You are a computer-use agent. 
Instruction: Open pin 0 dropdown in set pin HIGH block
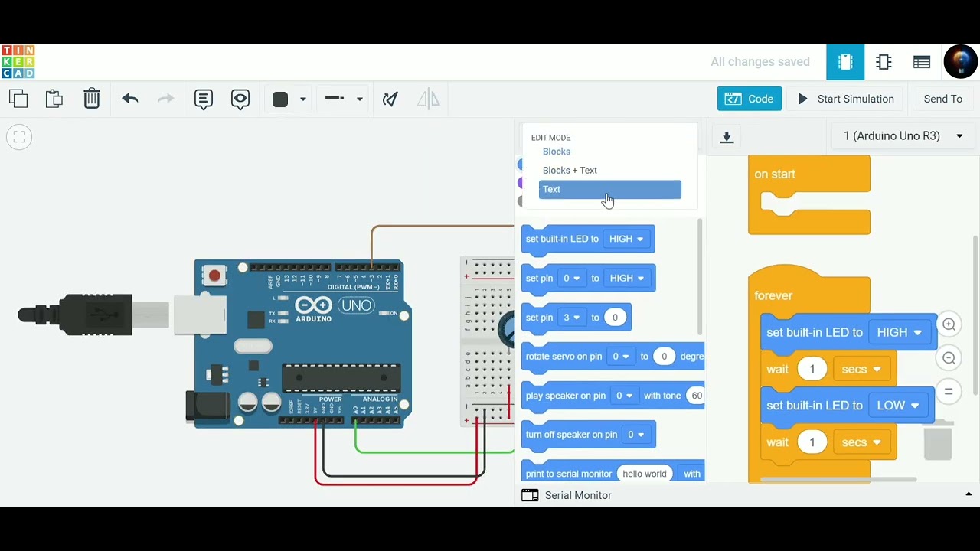[x=572, y=278]
